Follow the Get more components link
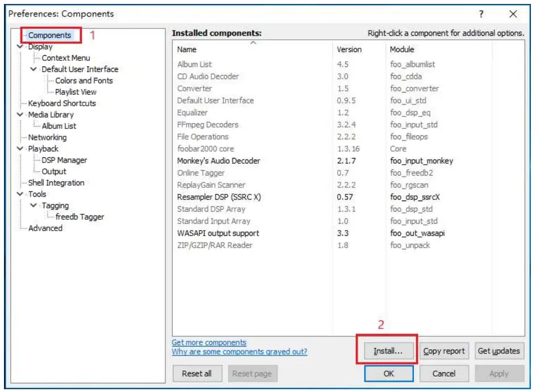Screen dimensions: 540x392 tap(209, 343)
